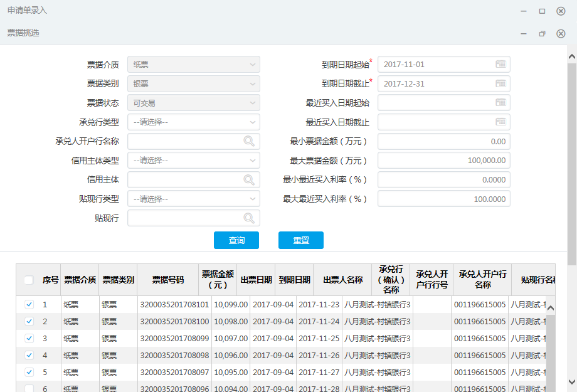Open calendar for 到期日期截止 field
577x392 pixels.
tap(500, 83)
